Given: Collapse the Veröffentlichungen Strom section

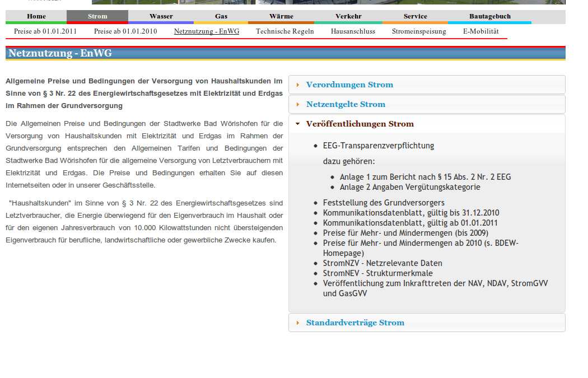Looking at the screenshot, I should [x=427, y=124].
